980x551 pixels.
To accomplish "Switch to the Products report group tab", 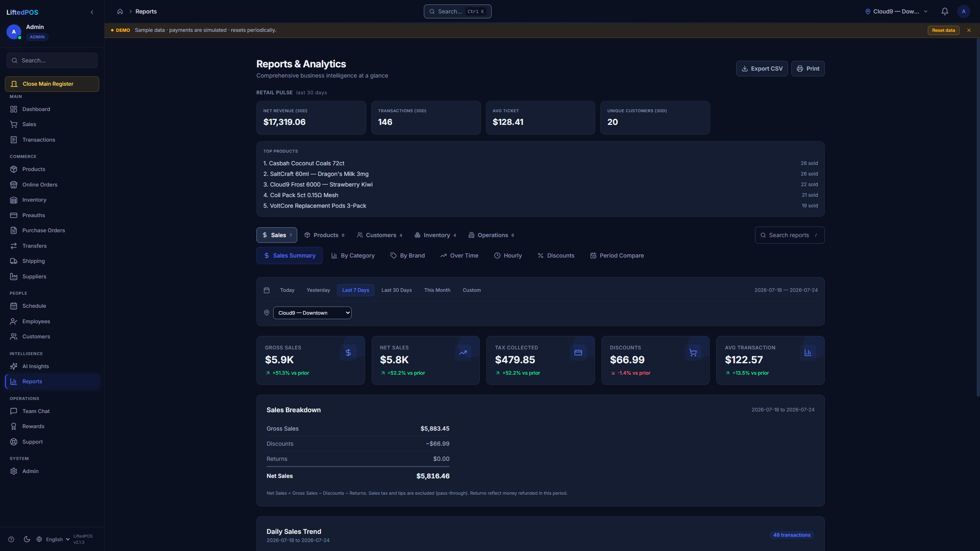I will [x=324, y=235].
